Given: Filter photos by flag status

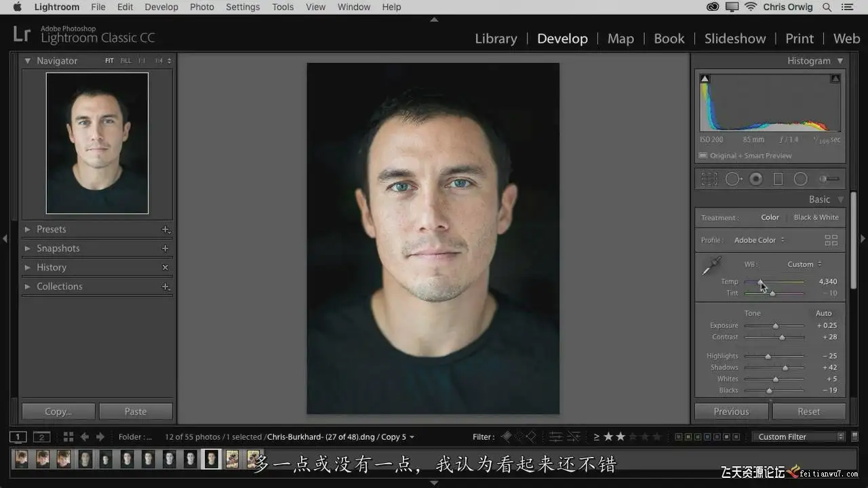Looking at the screenshot, I should 517,437.
